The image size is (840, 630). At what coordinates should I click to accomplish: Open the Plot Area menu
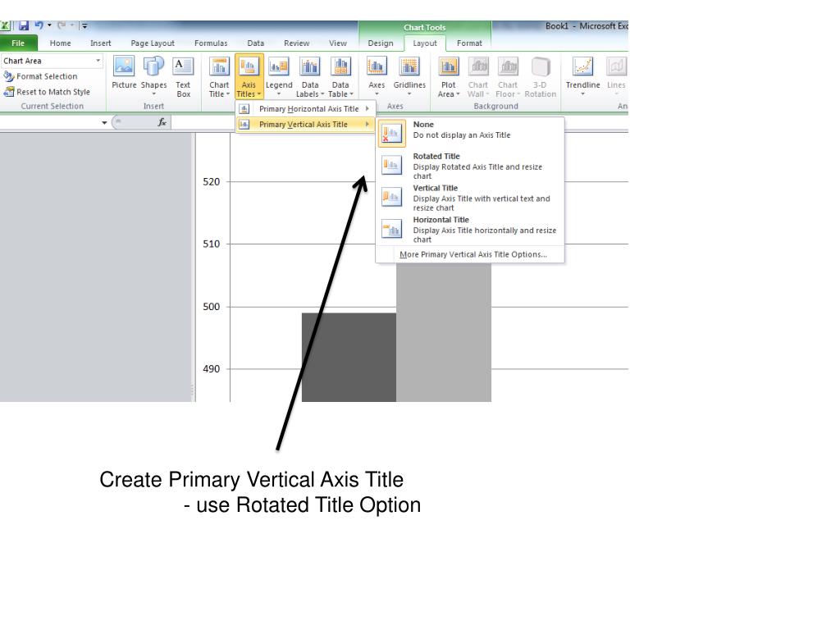click(449, 77)
